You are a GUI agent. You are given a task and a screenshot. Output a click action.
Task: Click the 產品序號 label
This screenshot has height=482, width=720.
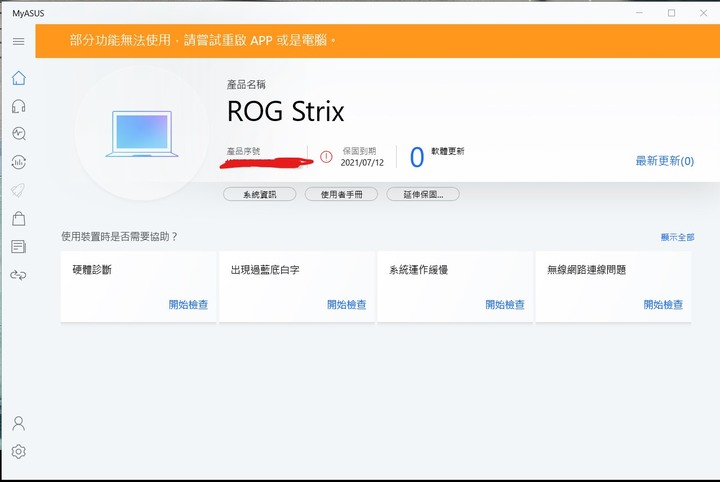click(x=243, y=151)
